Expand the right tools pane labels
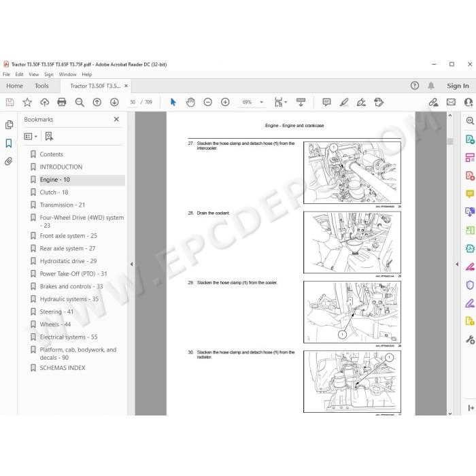The image size is (476, 476). coord(471,408)
